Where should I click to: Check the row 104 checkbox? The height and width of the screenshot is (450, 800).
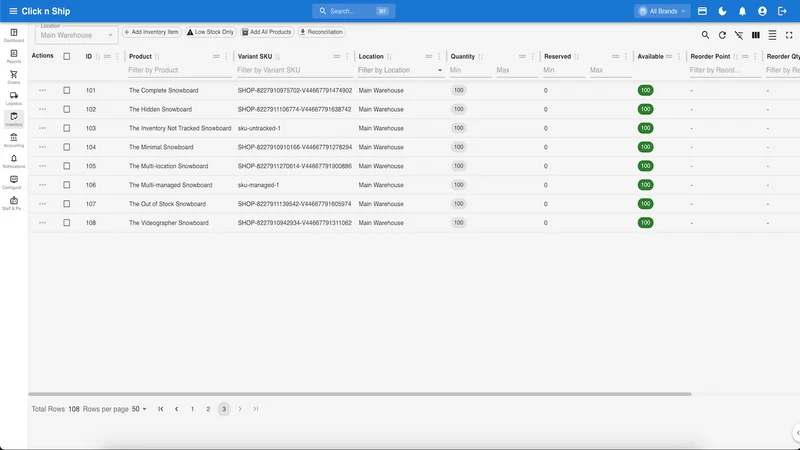(67, 147)
